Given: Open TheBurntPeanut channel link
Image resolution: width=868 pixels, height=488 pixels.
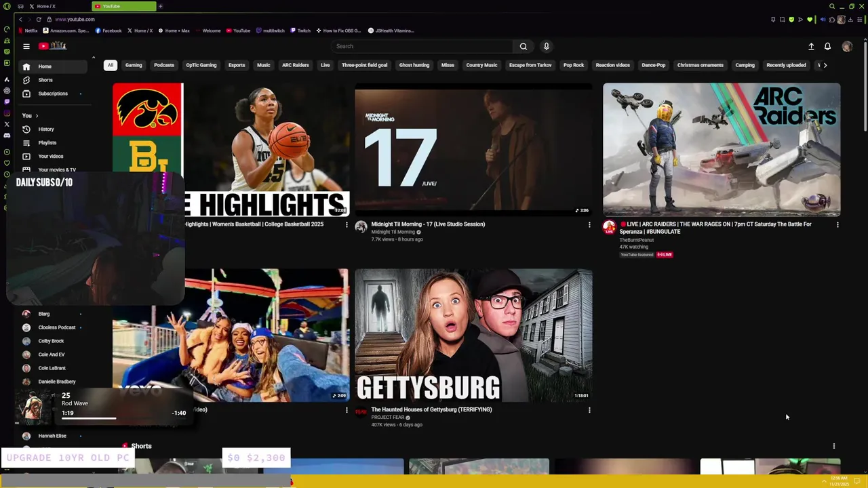Looking at the screenshot, I should coord(636,239).
